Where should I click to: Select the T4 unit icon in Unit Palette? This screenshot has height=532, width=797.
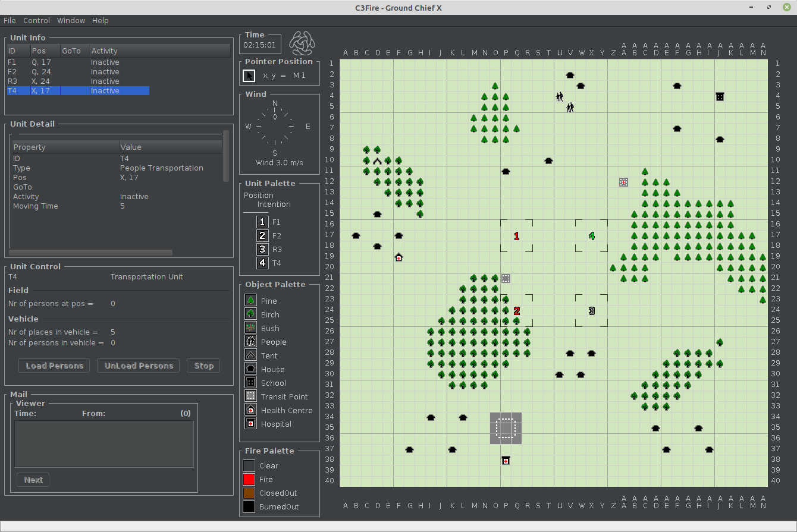(x=262, y=263)
